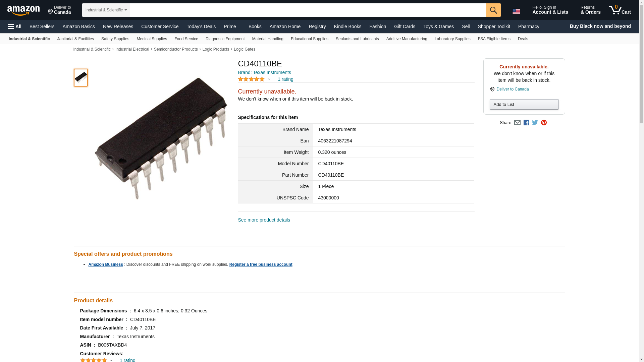Open Account & Lists menu
Image resolution: width=644 pixels, height=362 pixels.
[550, 10]
